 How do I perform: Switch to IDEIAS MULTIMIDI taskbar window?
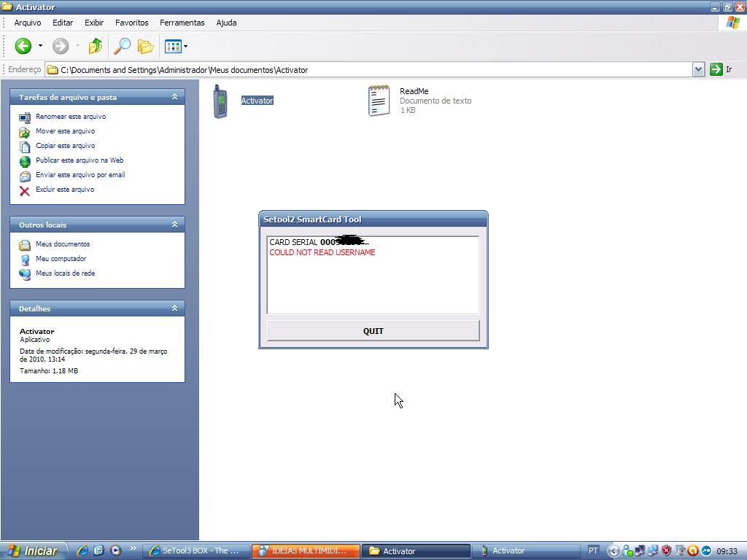(306, 551)
